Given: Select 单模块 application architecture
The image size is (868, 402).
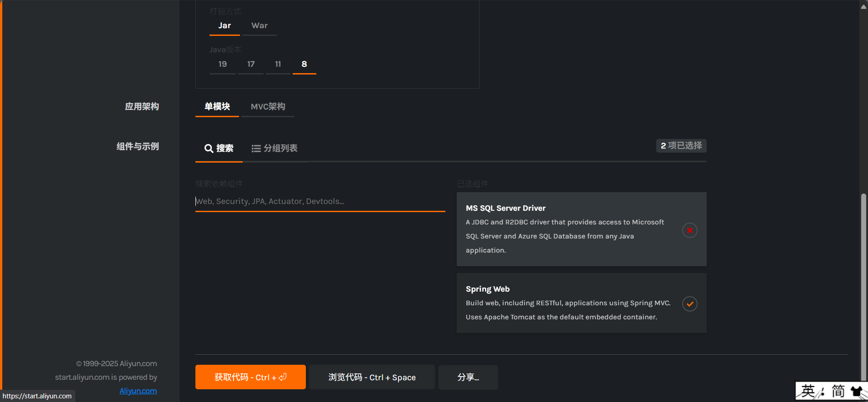Looking at the screenshot, I should point(217,107).
